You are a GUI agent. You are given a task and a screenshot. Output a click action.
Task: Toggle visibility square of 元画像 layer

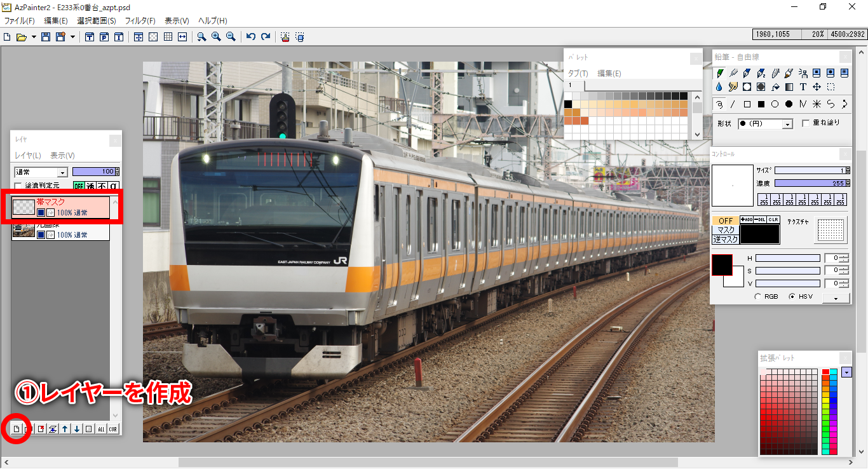click(x=41, y=234)
